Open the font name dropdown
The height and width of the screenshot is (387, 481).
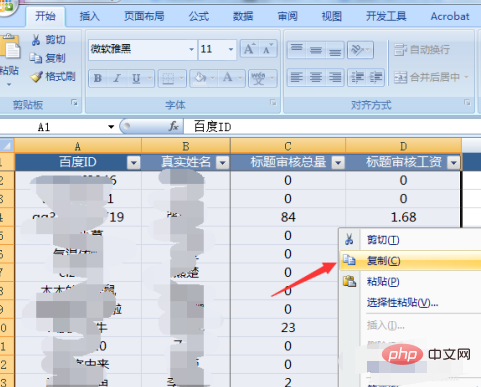pos(191,49)
